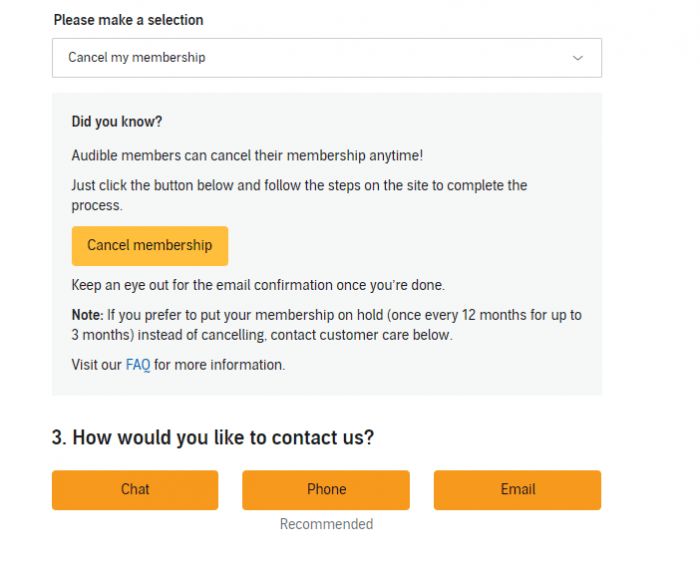Image resolution: width=700 pixels, height=564 pixels.
Task: Contact customer care via Email button
Action: point(517,490)
